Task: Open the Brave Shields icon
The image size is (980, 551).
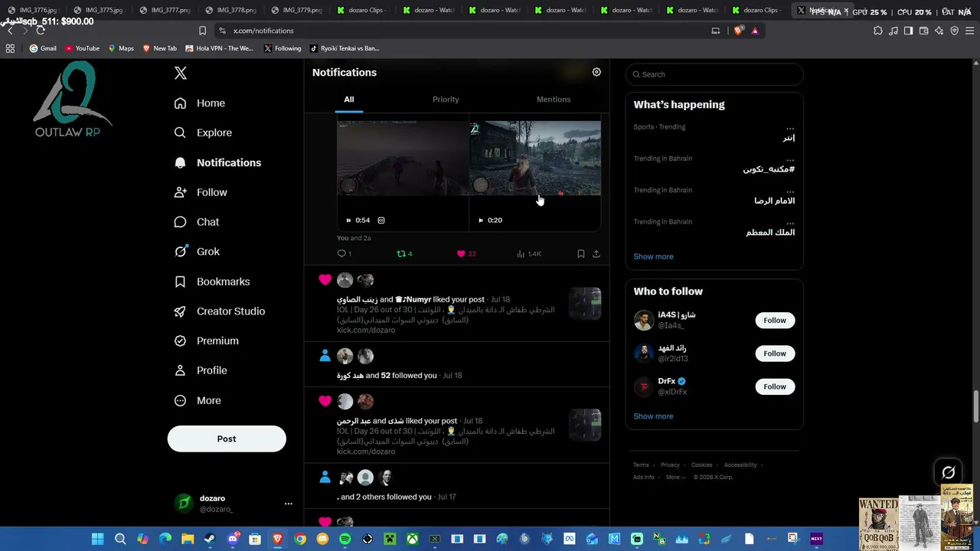Action: (738, 31)
